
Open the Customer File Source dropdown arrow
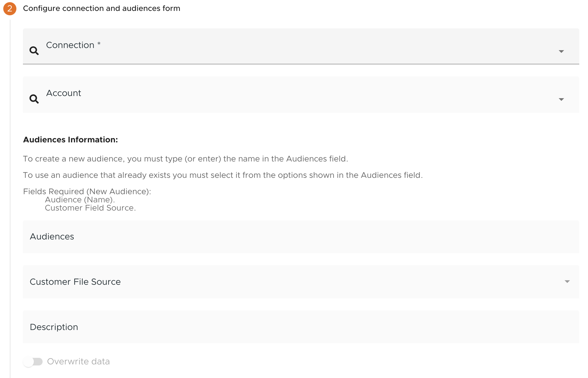point(567,281)
